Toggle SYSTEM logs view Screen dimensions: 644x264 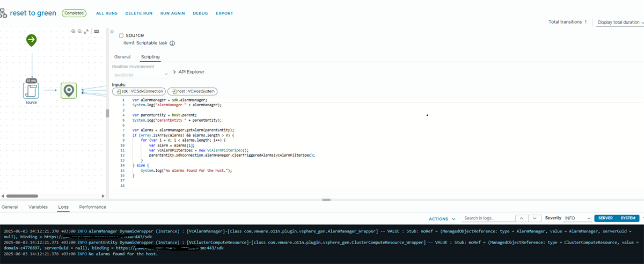tap(628, 218)
